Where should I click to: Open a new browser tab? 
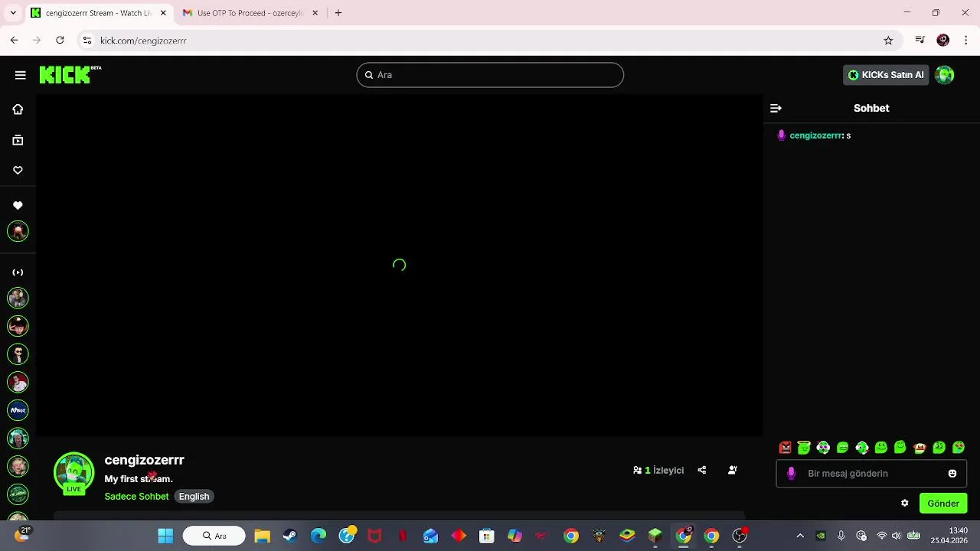coord(338,13)
